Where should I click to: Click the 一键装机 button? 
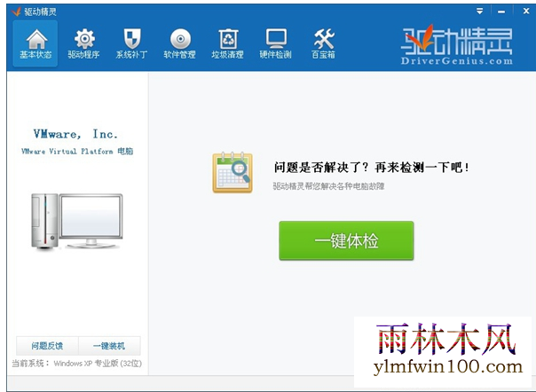[109, 346]
